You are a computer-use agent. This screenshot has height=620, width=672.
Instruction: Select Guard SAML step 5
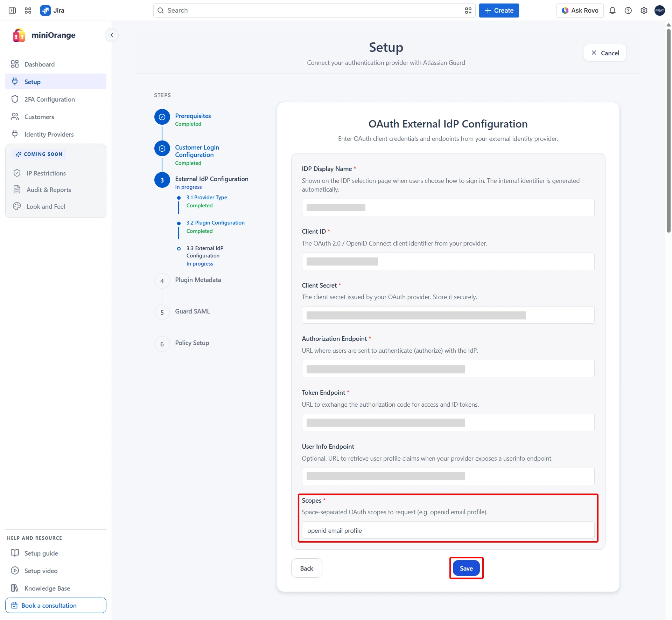click(x=192, y=311)
